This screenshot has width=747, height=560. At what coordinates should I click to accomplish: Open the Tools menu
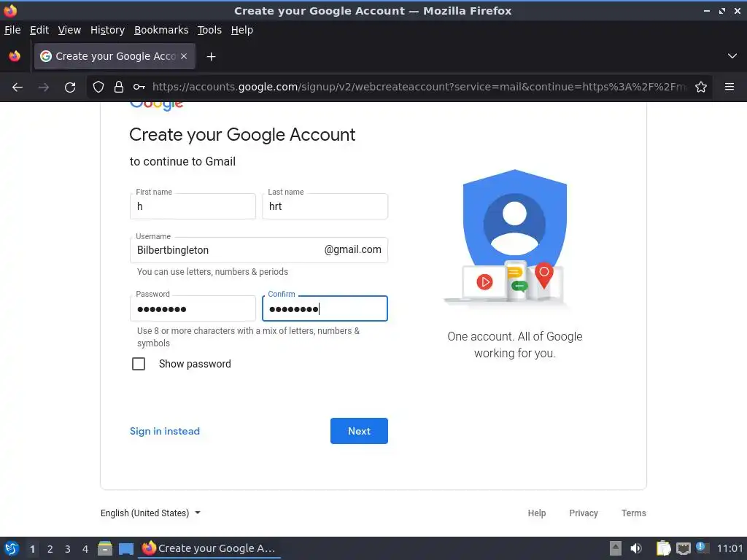click(209, 30)
